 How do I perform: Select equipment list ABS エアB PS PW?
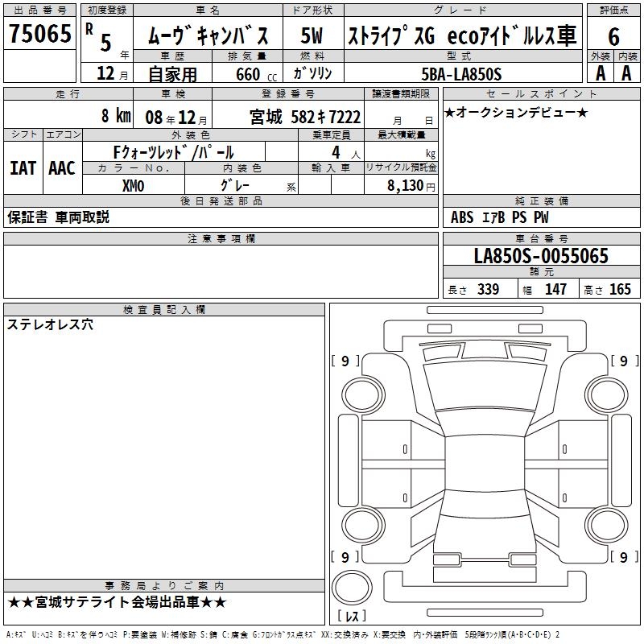499,217
